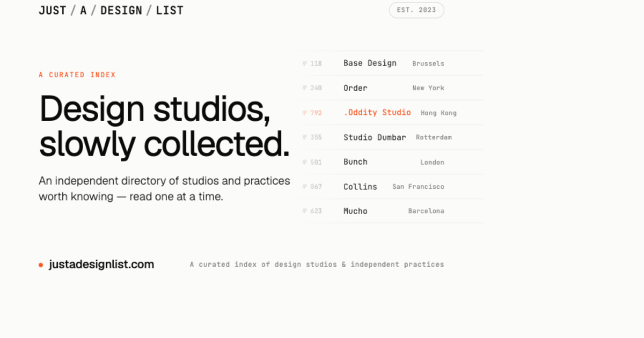The height and width of the screenshot is (338, 644).
Task: Open the Studio Dumbar entry
Action: pyautogui.click(x=375, y=137)
